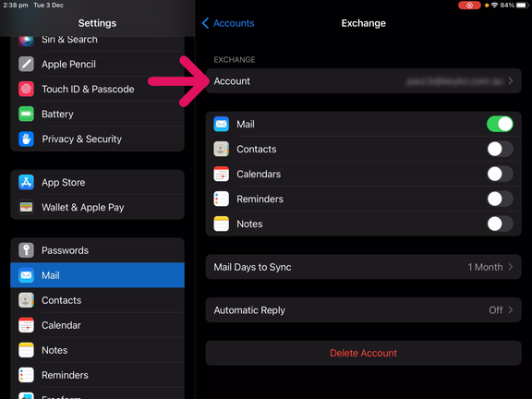Tap the Passwords label
This screenshot has width=532, height=399.
point(66,250)
